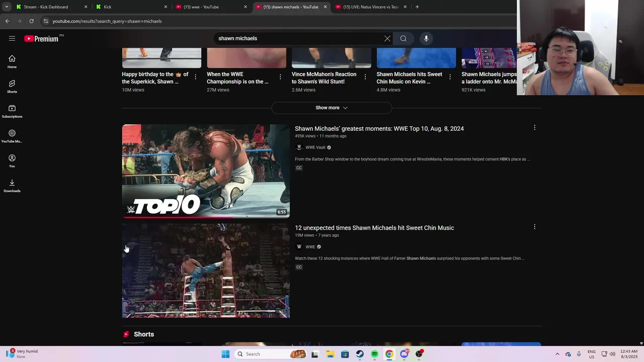The height and width of the screenshot is (362, 644).
Task: Open new browser tab with plus
Action: coord(417,7)
